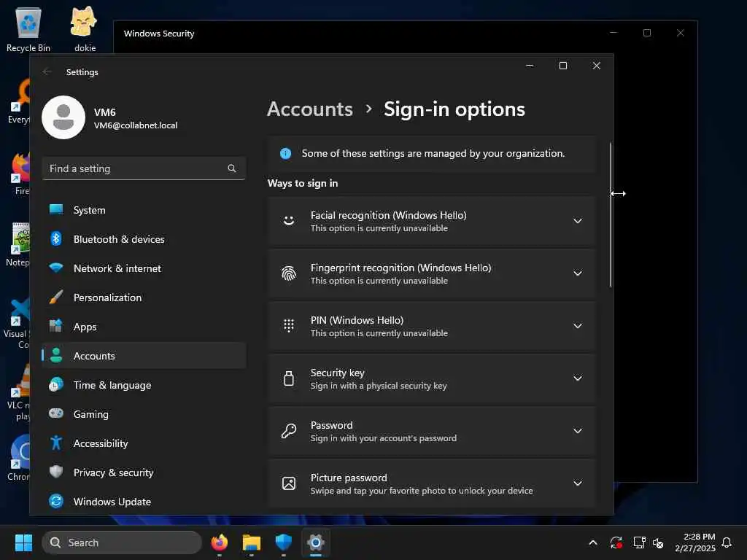Click the System monitor icon in sidebar

(x=56, y=209)
